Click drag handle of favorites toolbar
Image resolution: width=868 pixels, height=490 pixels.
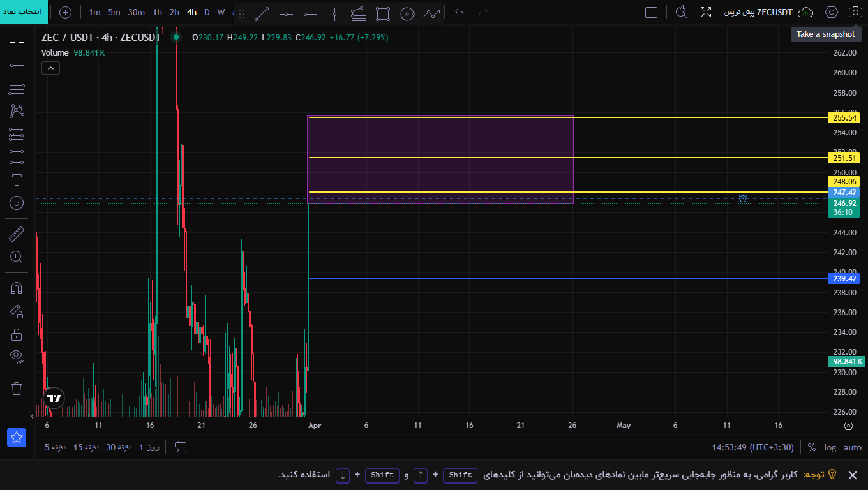click(242, 13)
